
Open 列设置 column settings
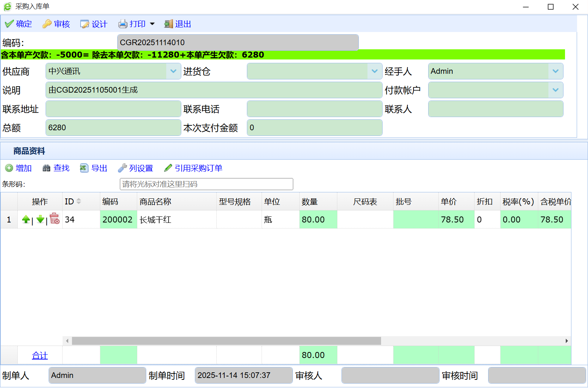(136, 168)
